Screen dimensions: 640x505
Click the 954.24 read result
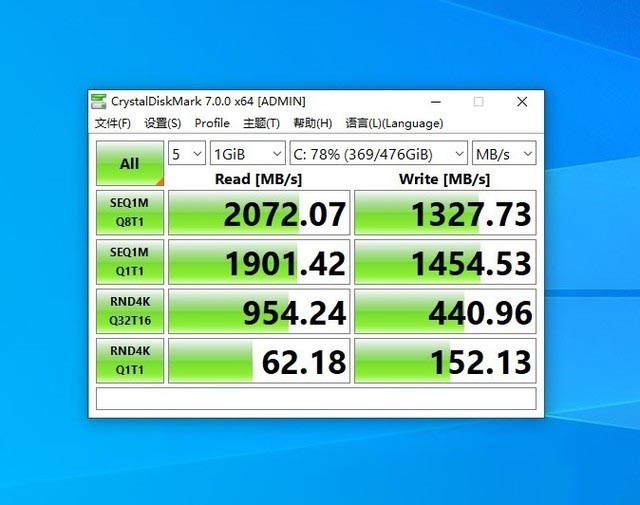point(259,311)
